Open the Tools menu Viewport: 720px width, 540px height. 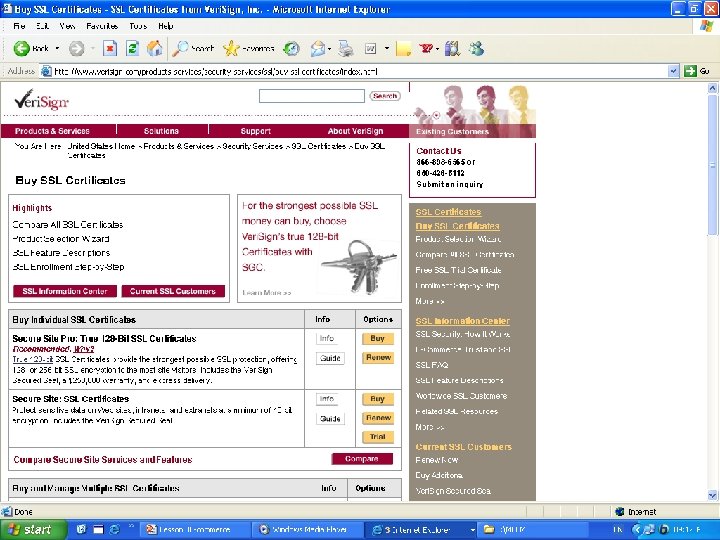138,26
